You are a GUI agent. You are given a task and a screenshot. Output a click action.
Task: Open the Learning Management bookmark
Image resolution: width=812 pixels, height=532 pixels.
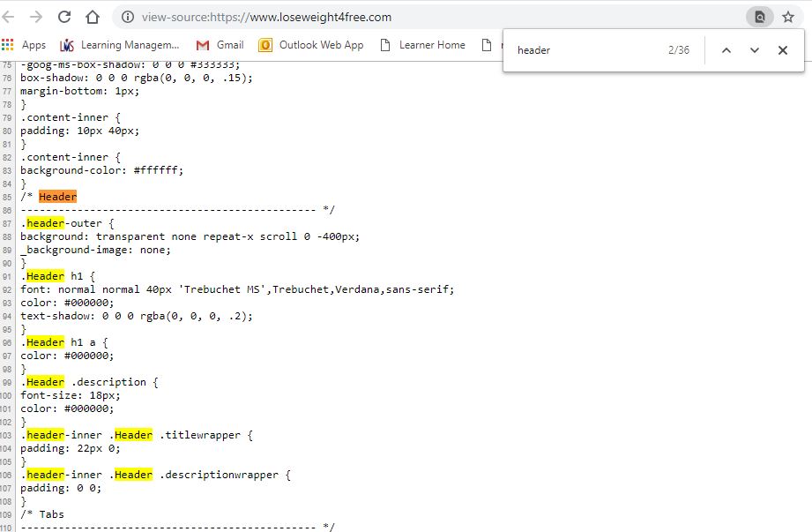pyautogui.click(x=120, y=45)
